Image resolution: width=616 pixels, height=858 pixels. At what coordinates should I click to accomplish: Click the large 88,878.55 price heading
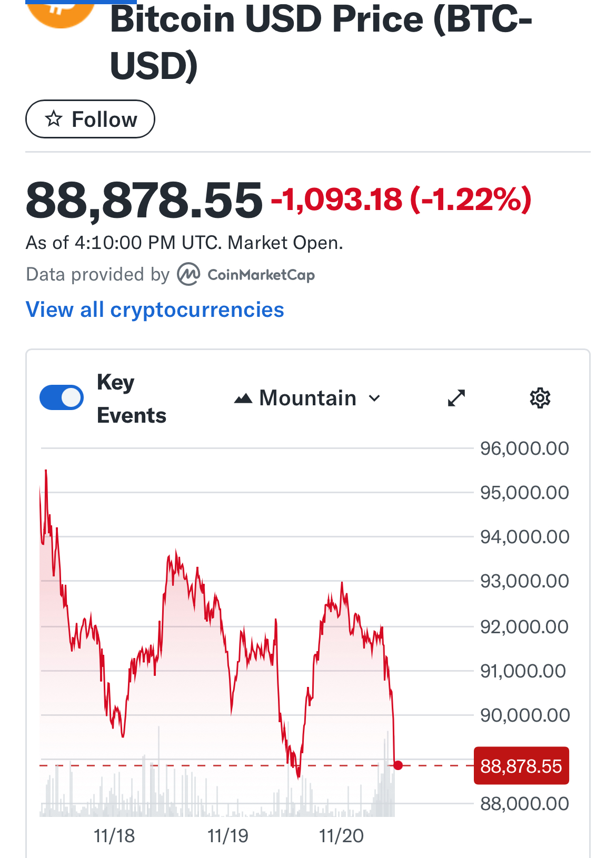pos(144,201)
